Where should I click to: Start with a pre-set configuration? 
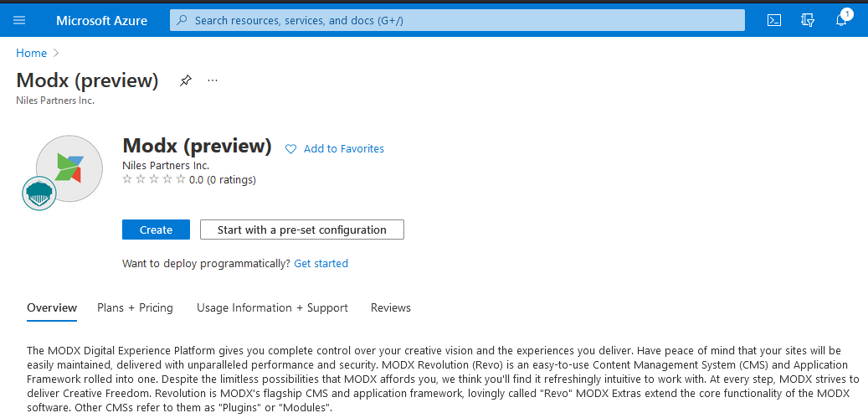point(301,230)
